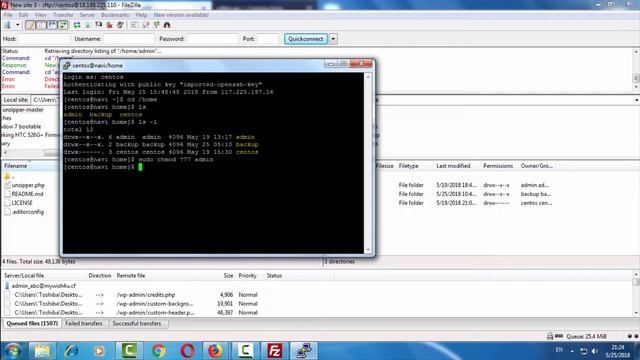Open the Server menu
640x360 pixels.
click(x=87, y=15)
